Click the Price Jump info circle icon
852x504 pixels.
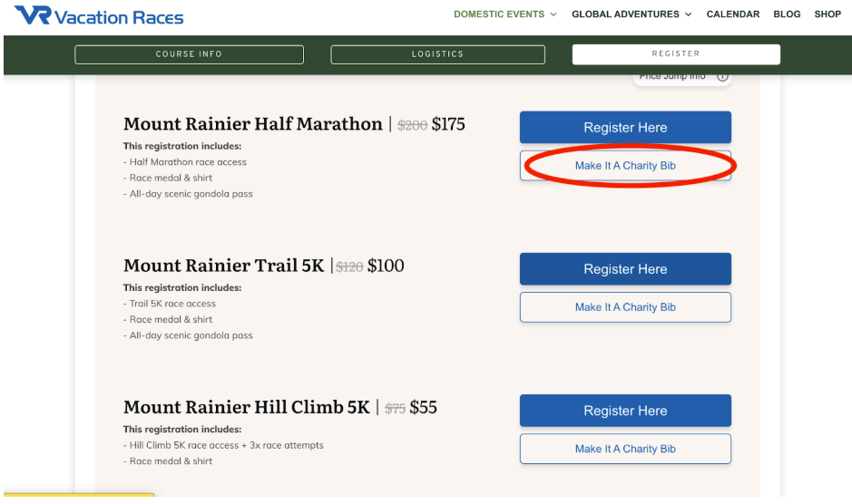[722, 76]
